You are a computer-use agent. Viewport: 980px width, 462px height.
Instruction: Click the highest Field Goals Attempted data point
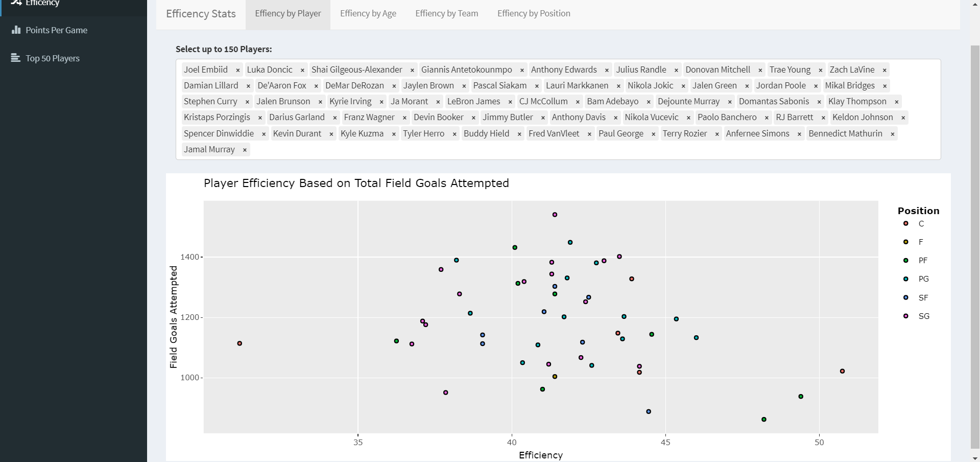pos(555,215)
